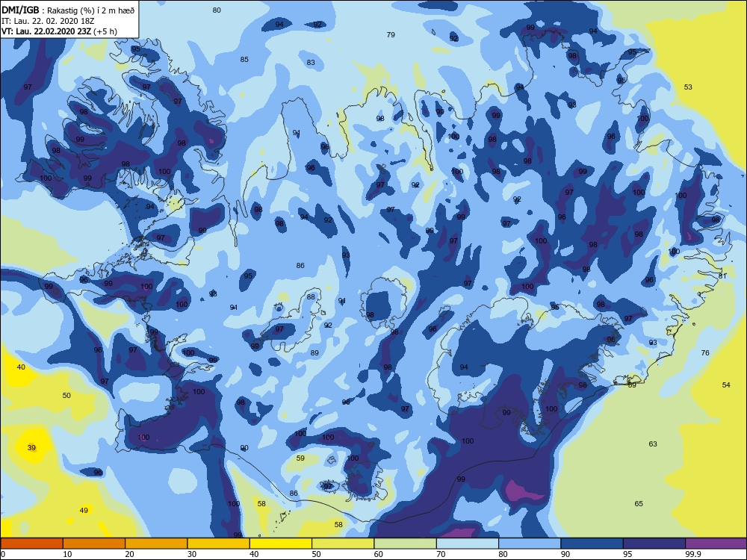Click the 60–70 light green legend swatch
This screenshot has width=747, height=560.
click(406, 544)
